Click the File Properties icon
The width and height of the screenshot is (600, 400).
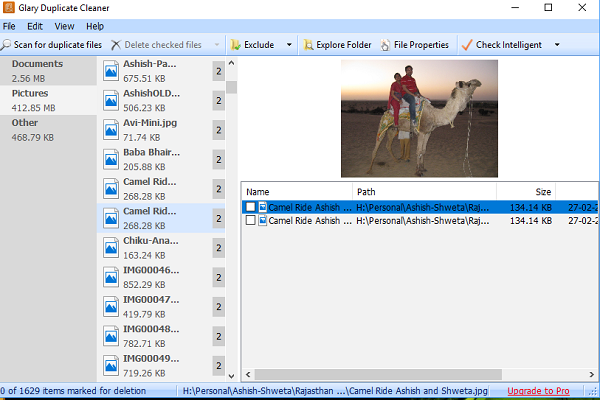pos(385,45)
